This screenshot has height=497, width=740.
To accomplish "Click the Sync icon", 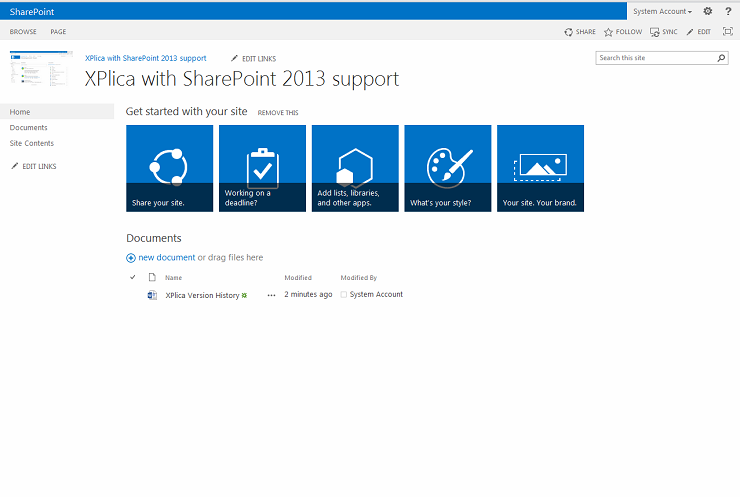I will 655,32.
